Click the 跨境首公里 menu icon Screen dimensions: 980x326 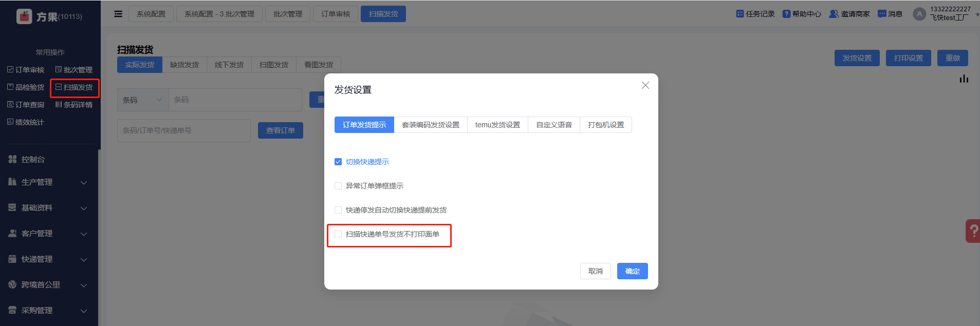click(x=12, y=284)
